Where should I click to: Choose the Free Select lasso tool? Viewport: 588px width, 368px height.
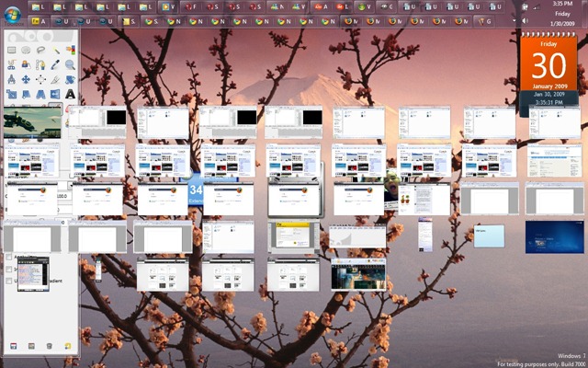coord(40,50)
